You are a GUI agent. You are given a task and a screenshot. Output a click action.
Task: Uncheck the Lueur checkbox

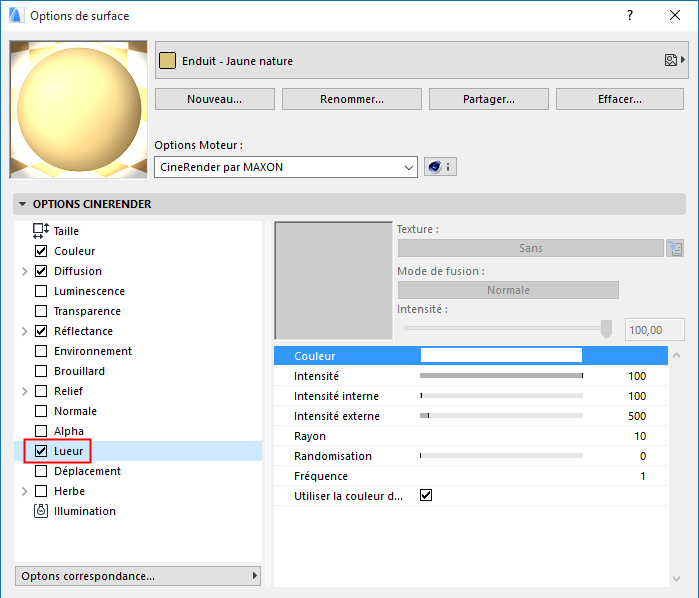pyautogui.click(x=41, y=451)
